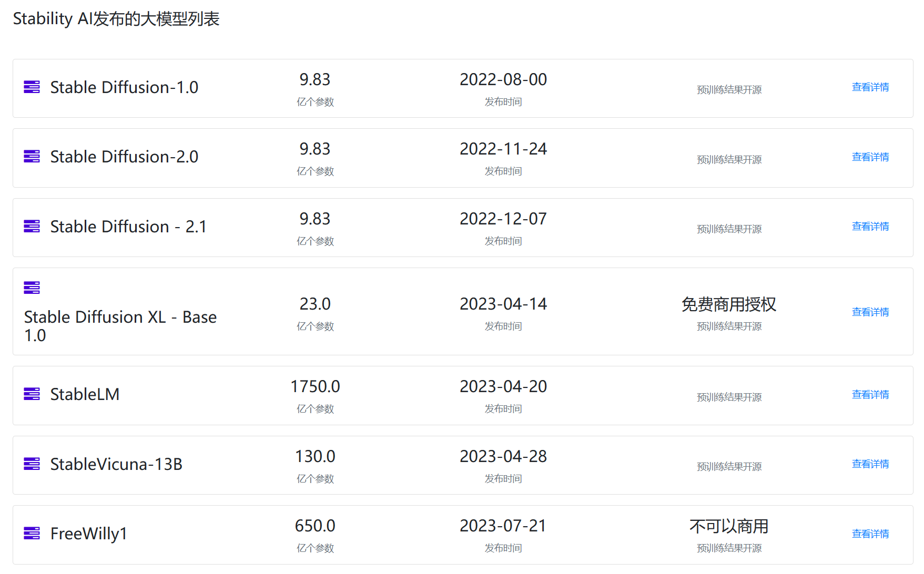Select the Stable Diffusion - 2.1 model name
The image size is (924, 574).
click(128, 227)
